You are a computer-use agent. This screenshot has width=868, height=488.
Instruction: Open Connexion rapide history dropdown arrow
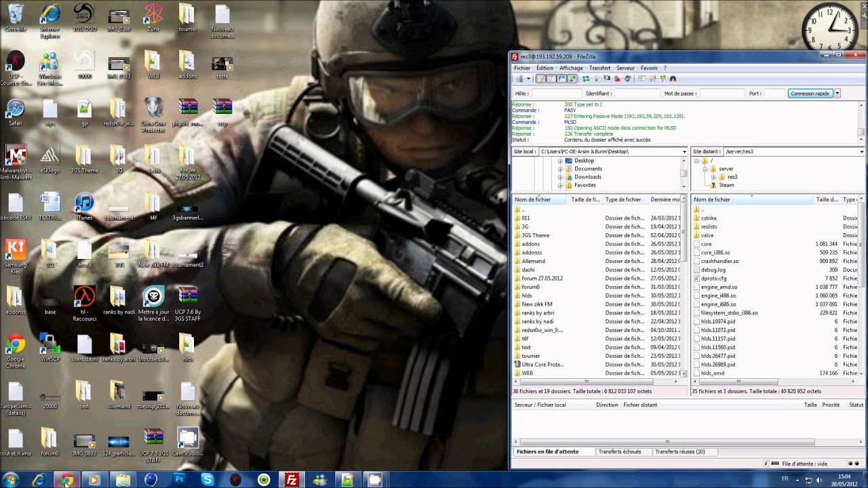[x=837, y=94]
